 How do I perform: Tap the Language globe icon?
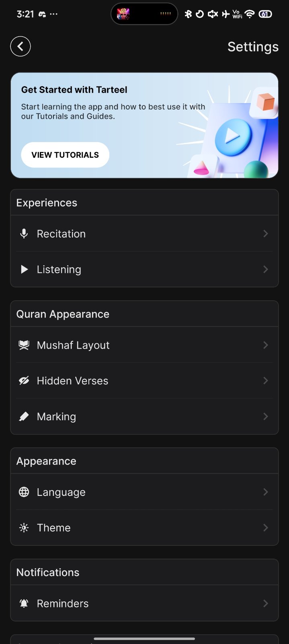pos(24,492)
